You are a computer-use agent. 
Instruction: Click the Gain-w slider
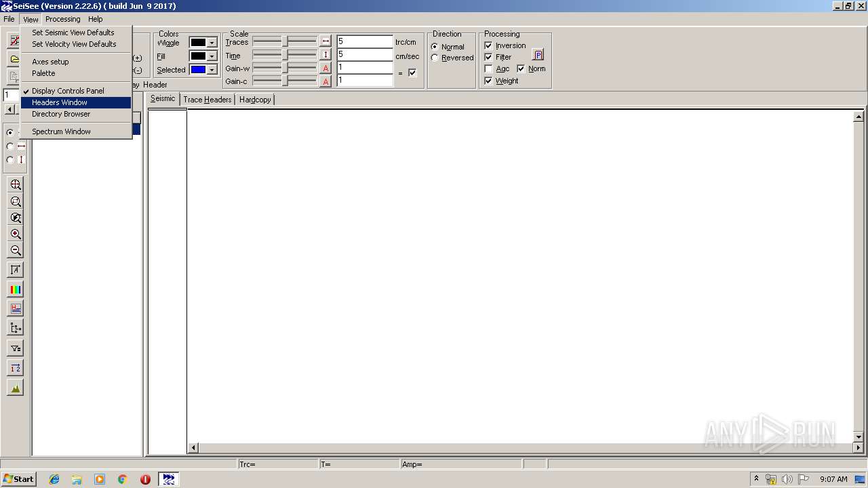[285, 68]
